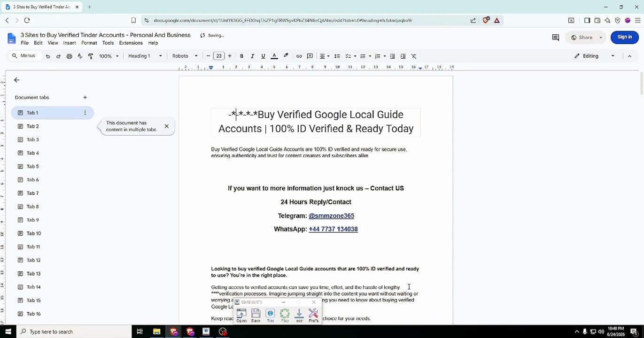Viewport: 644px width, 338px height.
Task: Click the recorder Save button
Action: tap(256, 315)
